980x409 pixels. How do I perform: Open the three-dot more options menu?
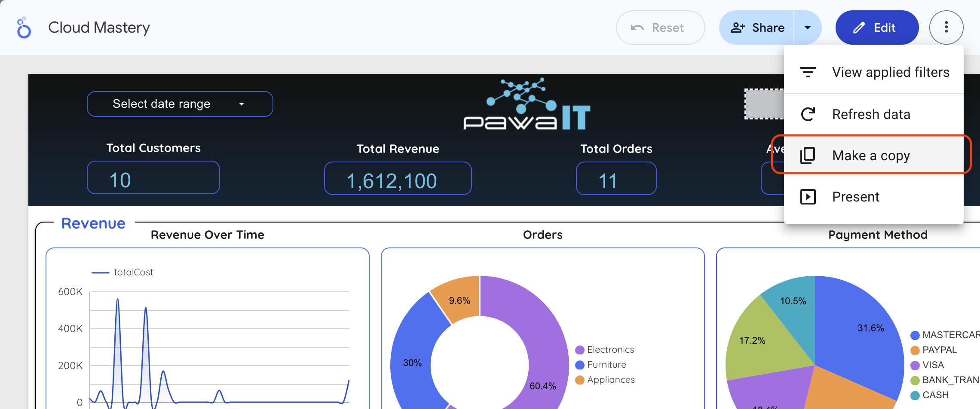946,27
